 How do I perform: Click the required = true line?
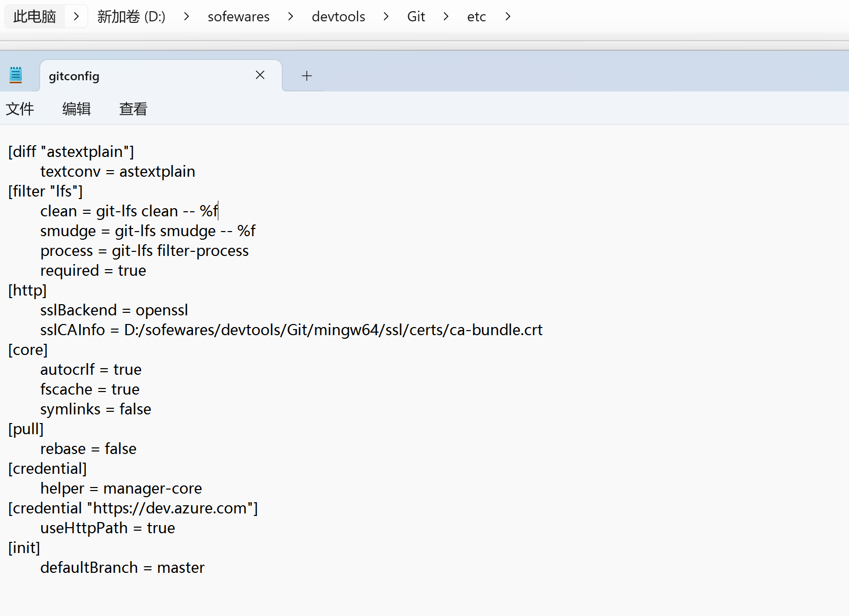[x=93, y=270]
